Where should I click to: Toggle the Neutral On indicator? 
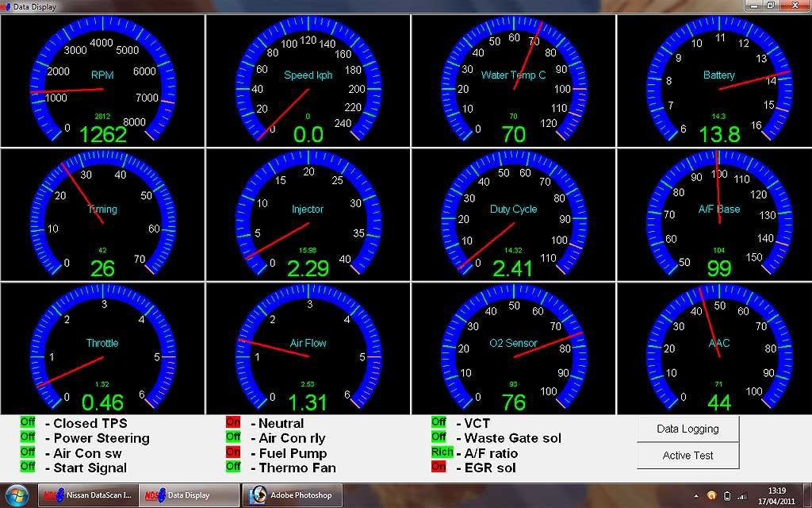coord(233,423)
